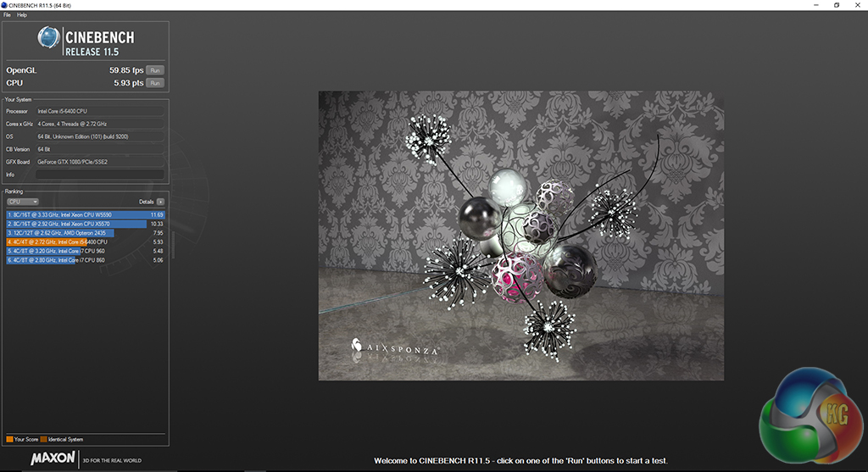Viewport: 868px width, 472px height.
Task: Click the Identical System legend swatch
Action: point(44,439)
